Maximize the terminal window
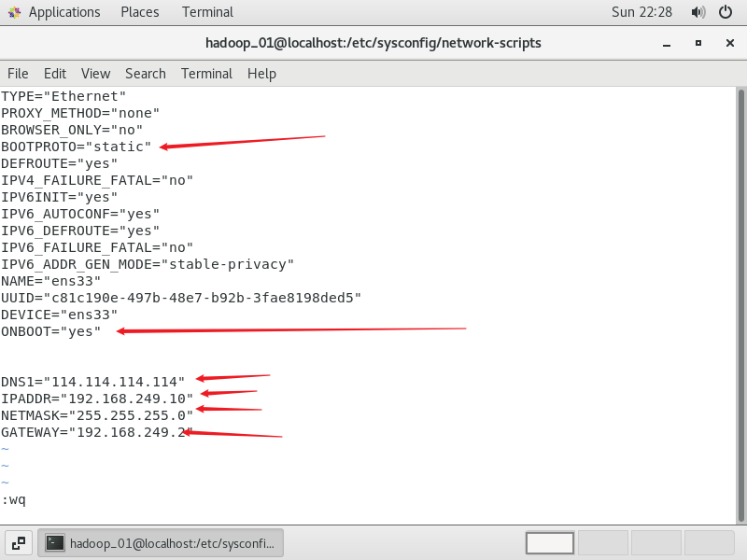Image resolution: width=747 pixels, height=560 pixels. [698, 43]
